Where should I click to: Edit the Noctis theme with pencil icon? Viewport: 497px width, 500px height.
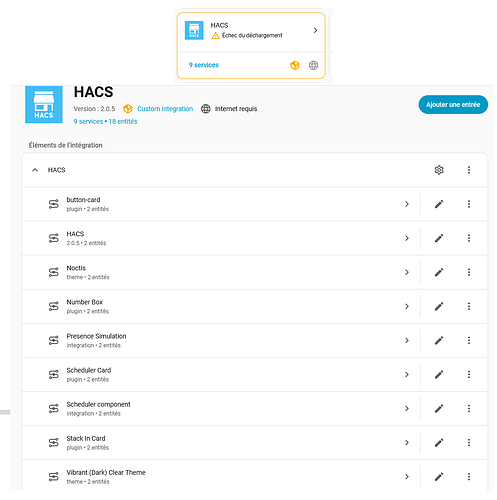[439, 272]
